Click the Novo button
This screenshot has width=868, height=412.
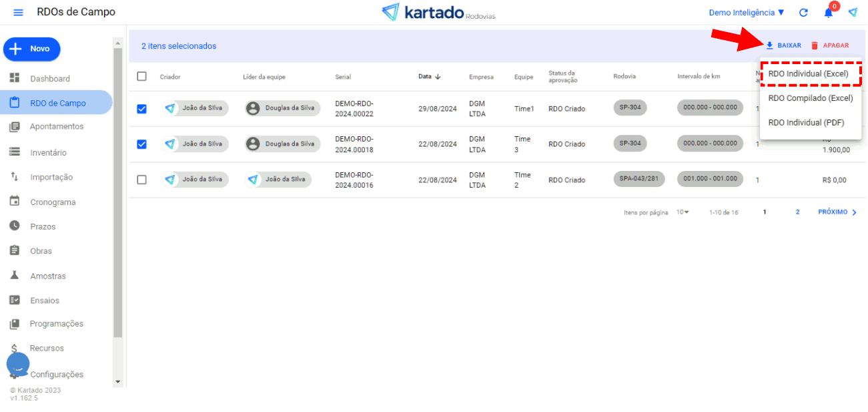click(32, 49)
